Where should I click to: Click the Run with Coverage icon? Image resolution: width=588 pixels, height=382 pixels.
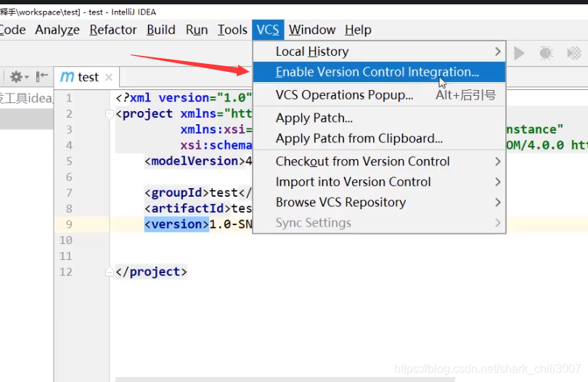(x=573, y=53)
